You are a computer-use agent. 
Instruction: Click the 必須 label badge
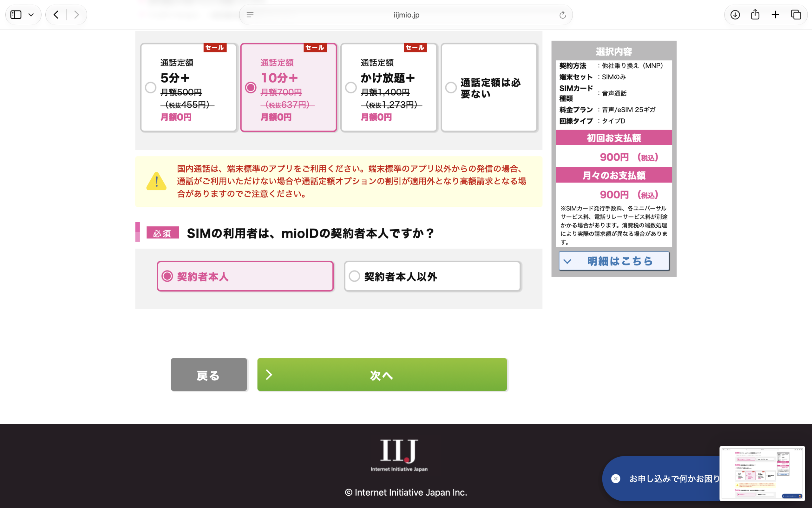[x=163, y=232]
